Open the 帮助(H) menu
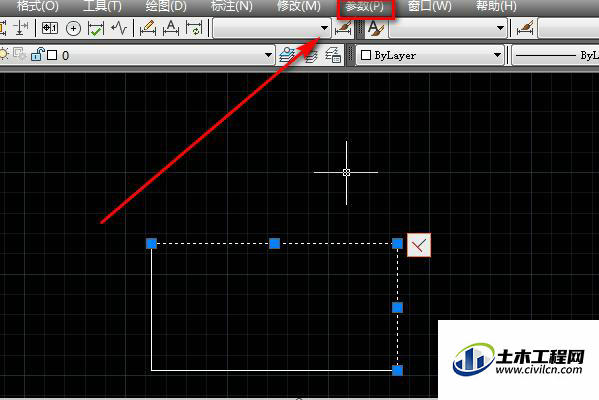The image size is (599, 400). click(496, 6)
